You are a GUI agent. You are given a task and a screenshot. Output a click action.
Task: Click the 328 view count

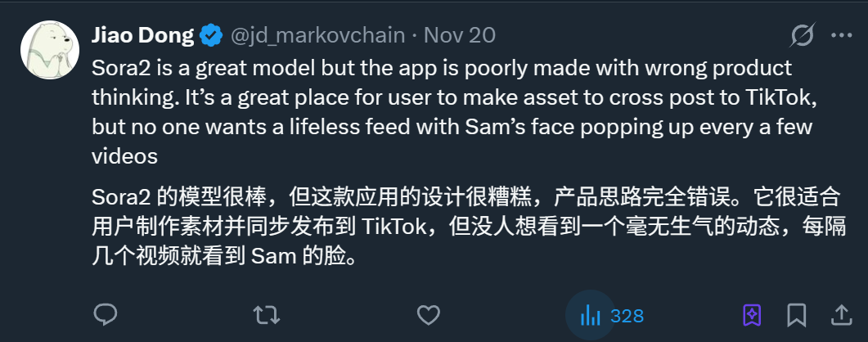pos(627,316)
